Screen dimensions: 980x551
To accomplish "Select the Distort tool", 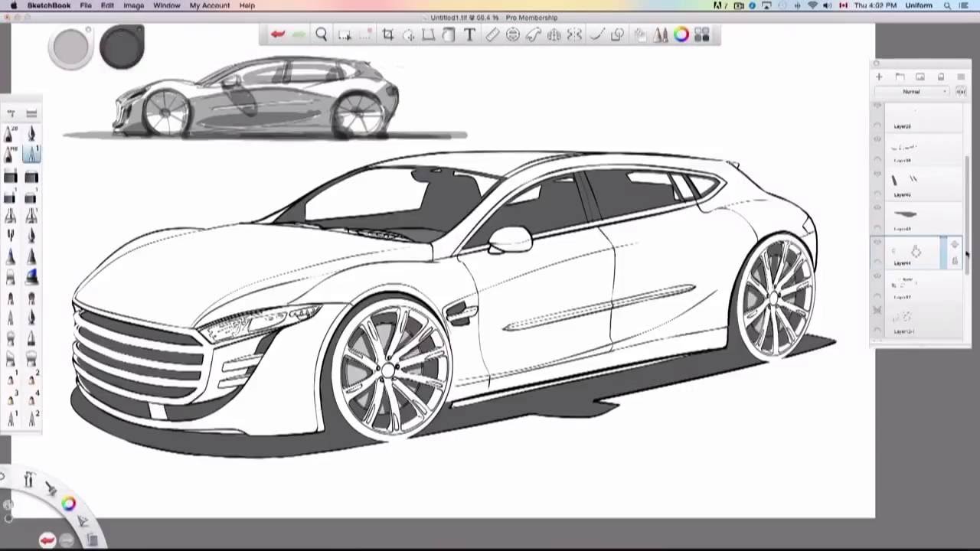I will (x=429, y=34).
